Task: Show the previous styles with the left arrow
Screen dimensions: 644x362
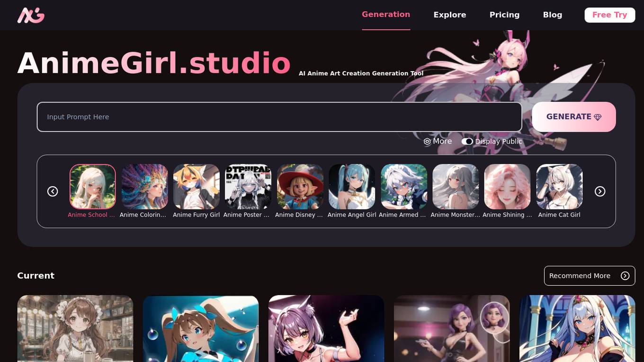Action: pos(53,191)
